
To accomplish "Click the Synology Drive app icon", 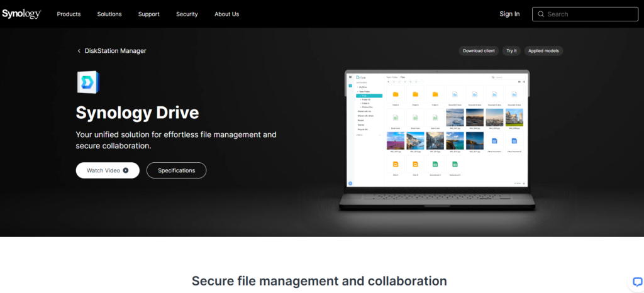I will click(x=88, y=82).
